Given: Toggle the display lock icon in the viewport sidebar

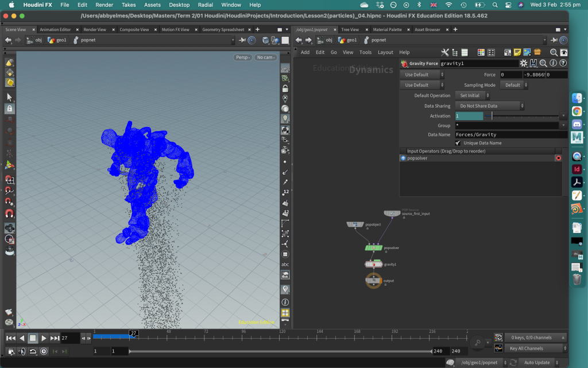Looking at the screenshot, I should [285, 88].
